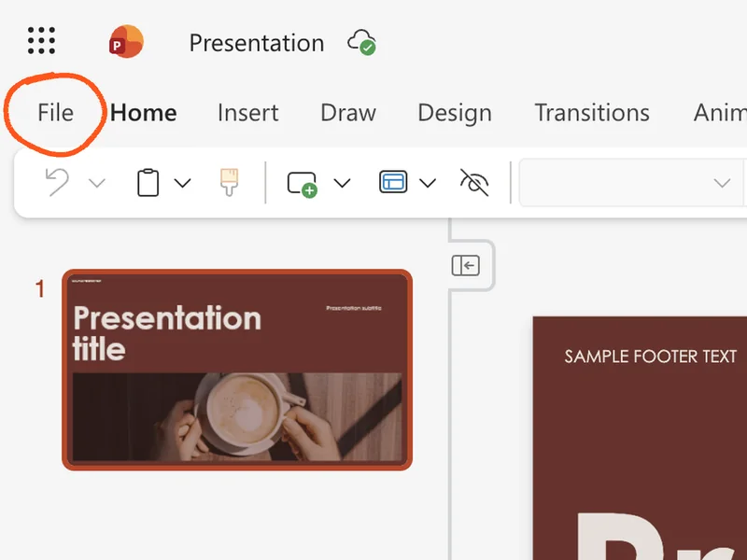This screenshot has height=560, width=747.
Task: Click the Paste clipboard icon
Action: (x=148, y=182)
